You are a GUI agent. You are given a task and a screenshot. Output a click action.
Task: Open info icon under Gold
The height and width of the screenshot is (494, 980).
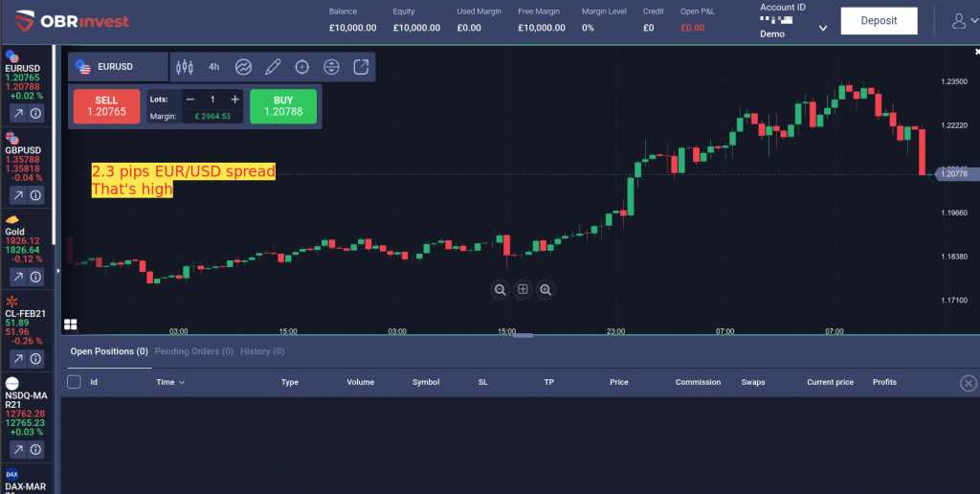point(35,277)
